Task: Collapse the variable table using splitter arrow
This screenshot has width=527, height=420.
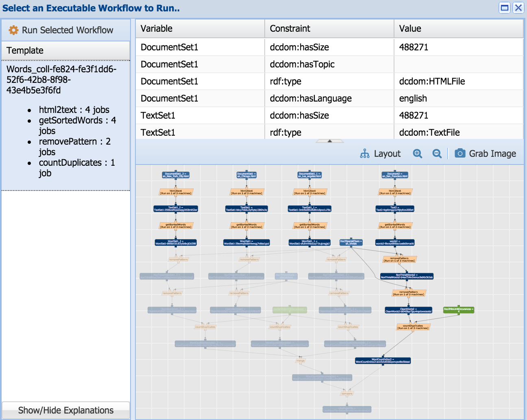Action: point(330,141)
